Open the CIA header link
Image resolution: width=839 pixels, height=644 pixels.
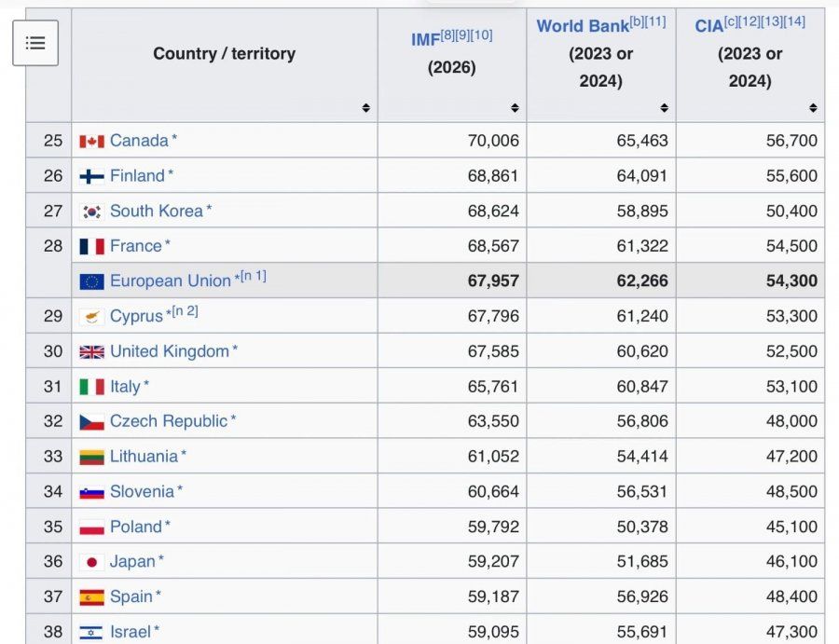click(709, 26)
